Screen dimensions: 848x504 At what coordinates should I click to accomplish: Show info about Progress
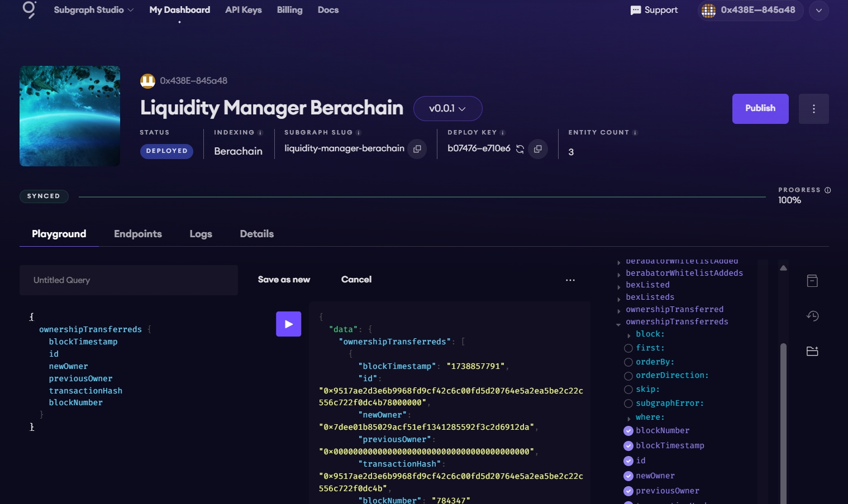(828, 190)
